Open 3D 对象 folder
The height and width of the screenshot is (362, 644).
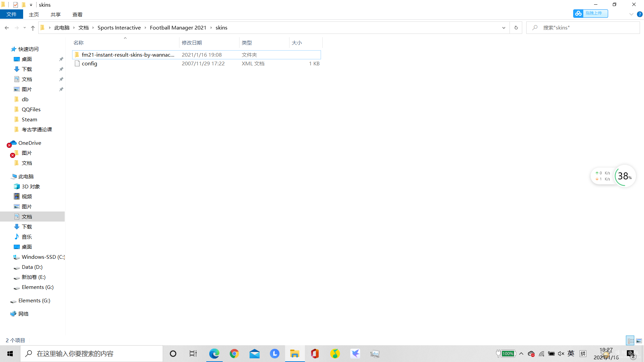pyautogui.click(x=31, y=187)
